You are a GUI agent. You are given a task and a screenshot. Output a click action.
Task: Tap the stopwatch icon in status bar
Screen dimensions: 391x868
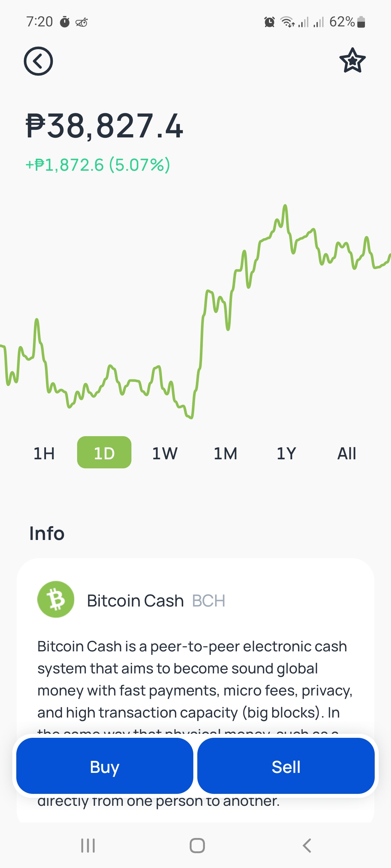65,22
